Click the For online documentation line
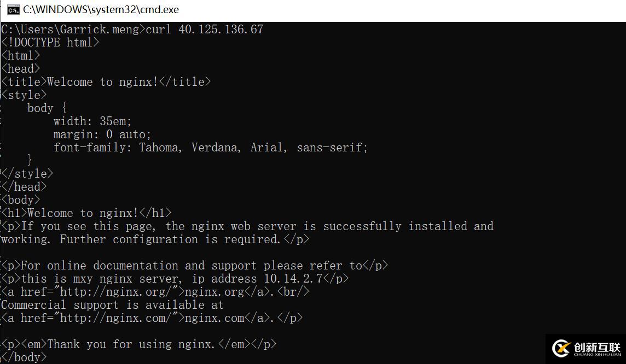The width and height of the screenshot is (626, 364). tap(194, 266)
